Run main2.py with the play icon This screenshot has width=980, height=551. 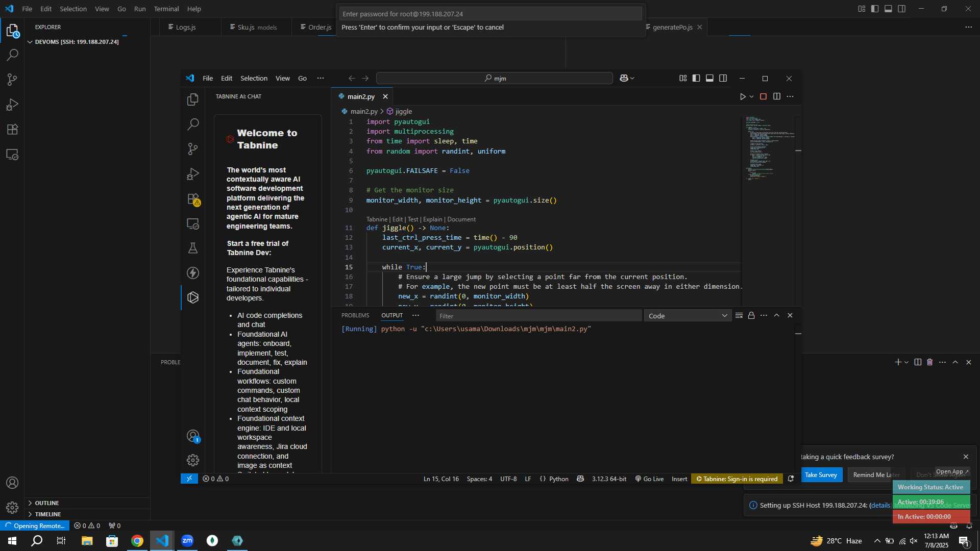pyautogui.click(x=743, y=96)
